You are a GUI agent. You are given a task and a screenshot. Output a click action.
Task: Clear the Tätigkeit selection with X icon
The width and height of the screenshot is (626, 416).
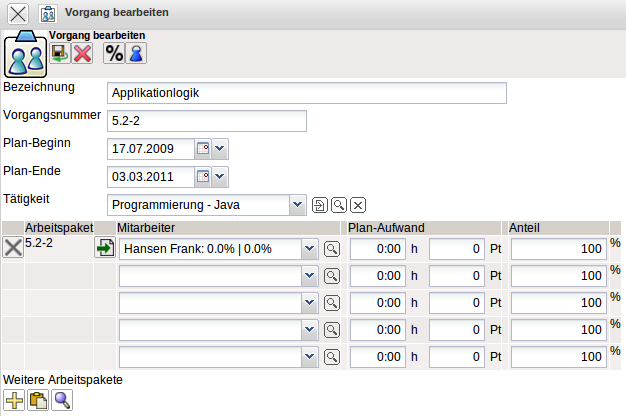[x=358, y=205]
